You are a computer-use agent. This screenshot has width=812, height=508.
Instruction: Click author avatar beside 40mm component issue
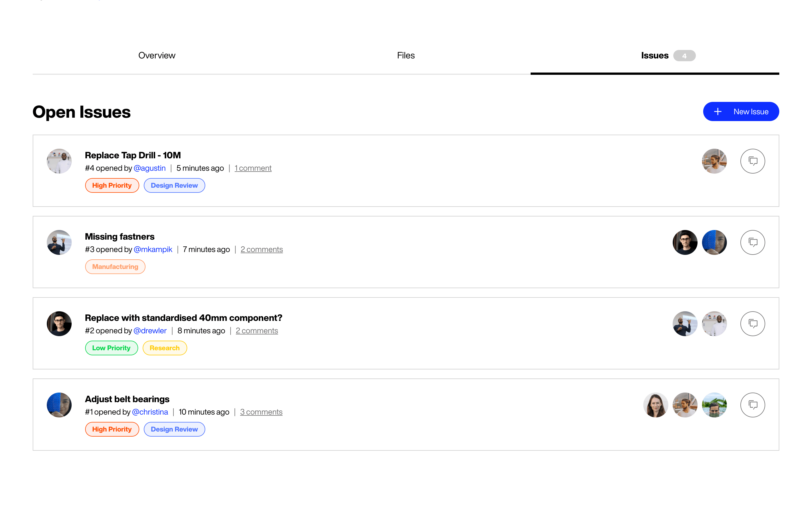59,324
